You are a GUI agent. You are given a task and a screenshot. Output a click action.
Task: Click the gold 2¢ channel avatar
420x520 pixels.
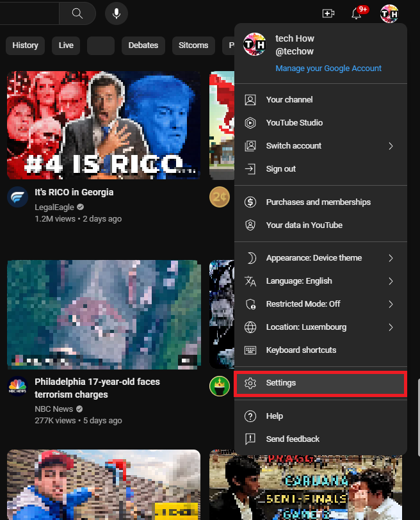(x=220, y=197)
